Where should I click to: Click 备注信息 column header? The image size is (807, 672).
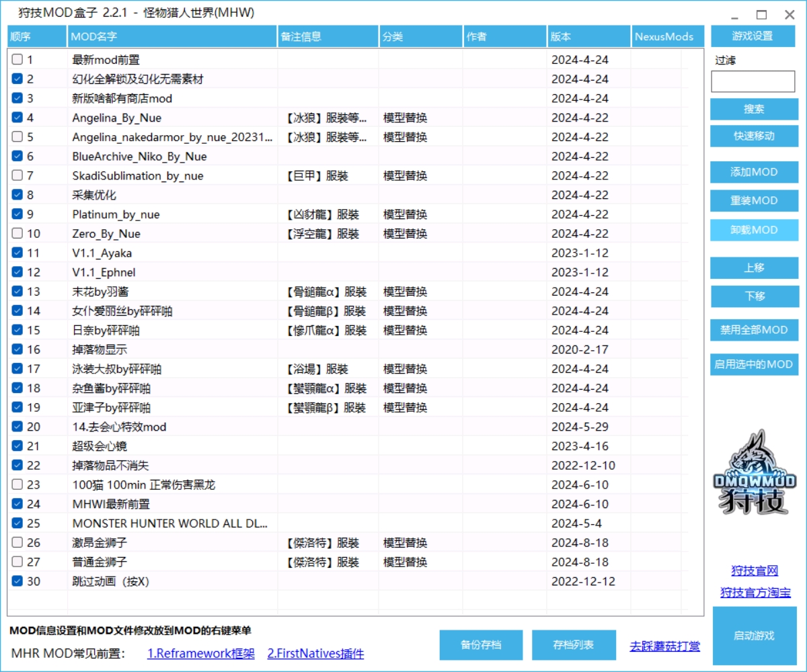click(x=328, y=36)
